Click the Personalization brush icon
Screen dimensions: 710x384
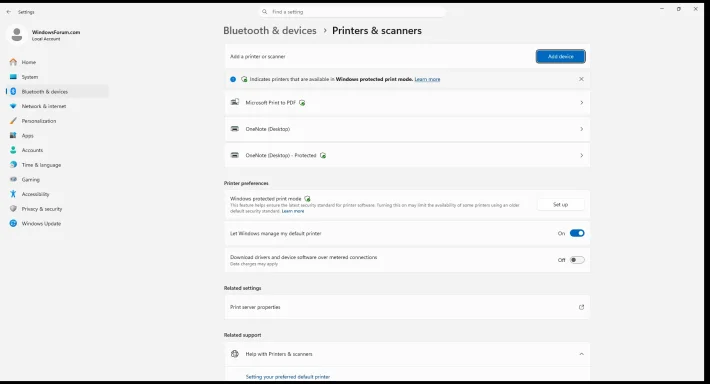coord(13,120)
